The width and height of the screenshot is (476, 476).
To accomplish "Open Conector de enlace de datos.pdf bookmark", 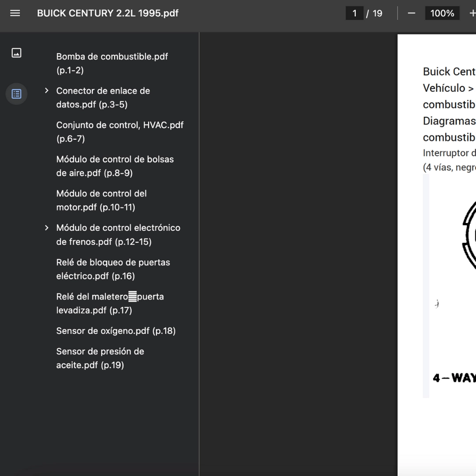I will (103, 97).
